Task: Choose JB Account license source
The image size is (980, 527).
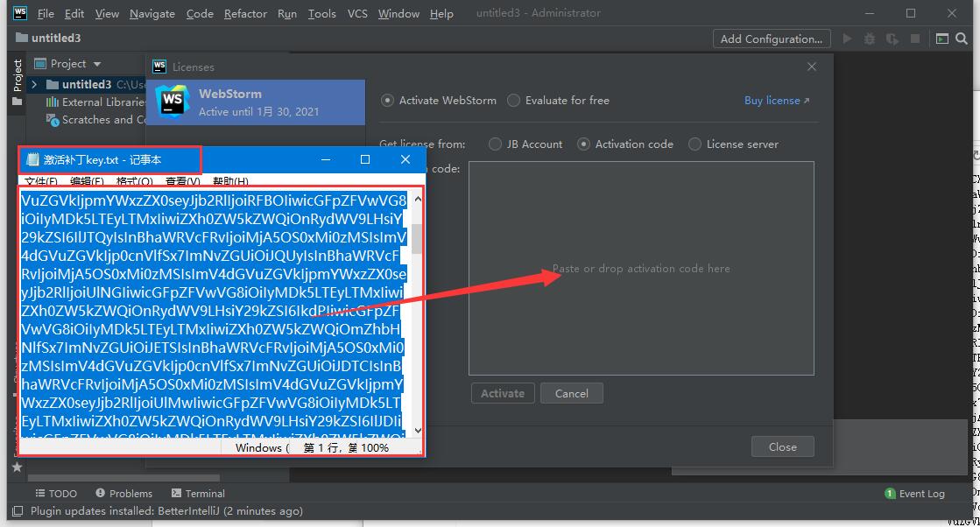Action: (x=495, y=144)
